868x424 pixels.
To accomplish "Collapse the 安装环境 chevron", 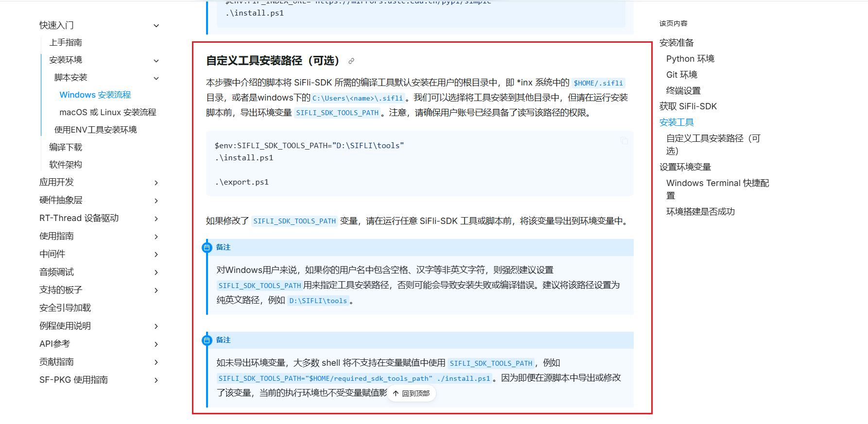I will pyautogui.click(x=156, y=61).
